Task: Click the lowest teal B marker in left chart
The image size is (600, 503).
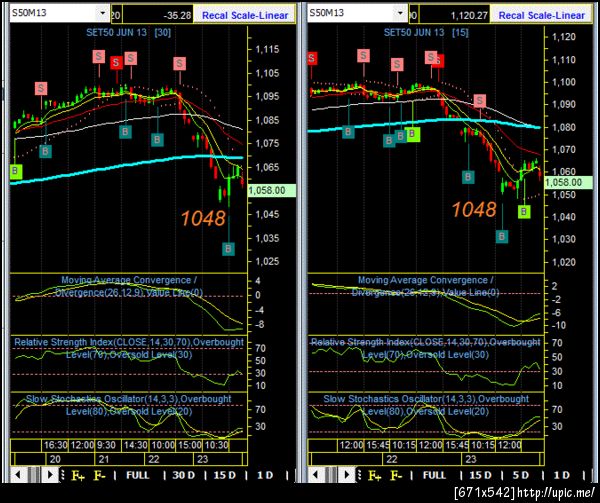Action: coord(228,249)
